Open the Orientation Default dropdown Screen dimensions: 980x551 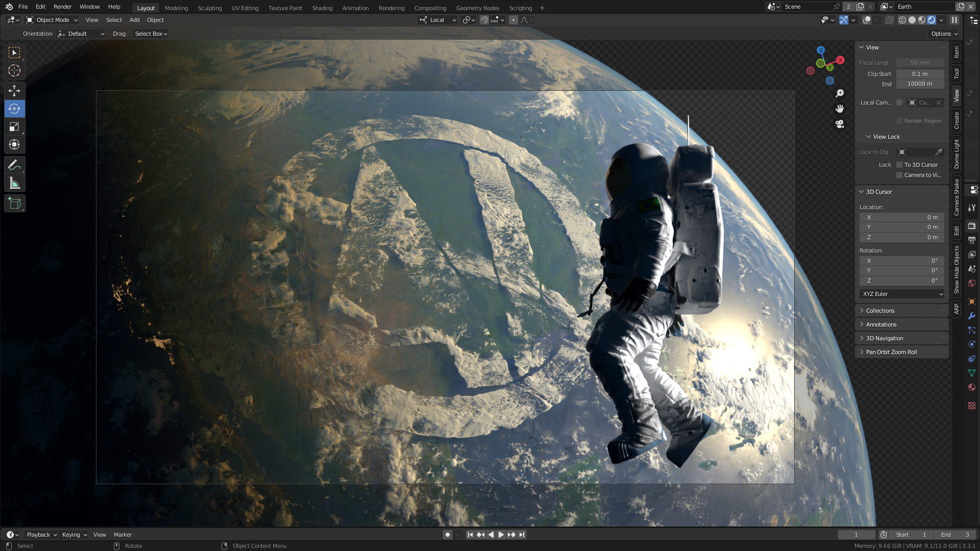(82, 34)
